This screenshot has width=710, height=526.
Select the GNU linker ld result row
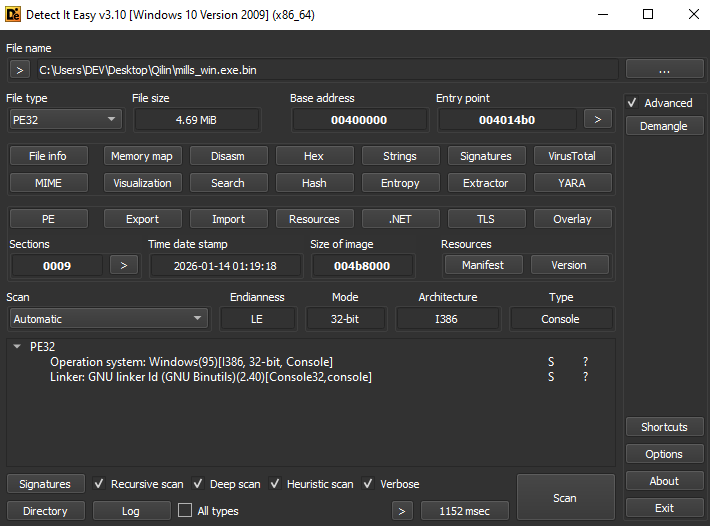(311, 377)
